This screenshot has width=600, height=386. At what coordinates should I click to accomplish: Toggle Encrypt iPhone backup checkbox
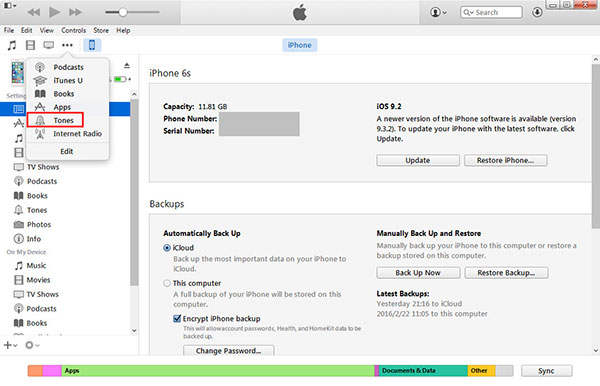[x=177, y=318]
